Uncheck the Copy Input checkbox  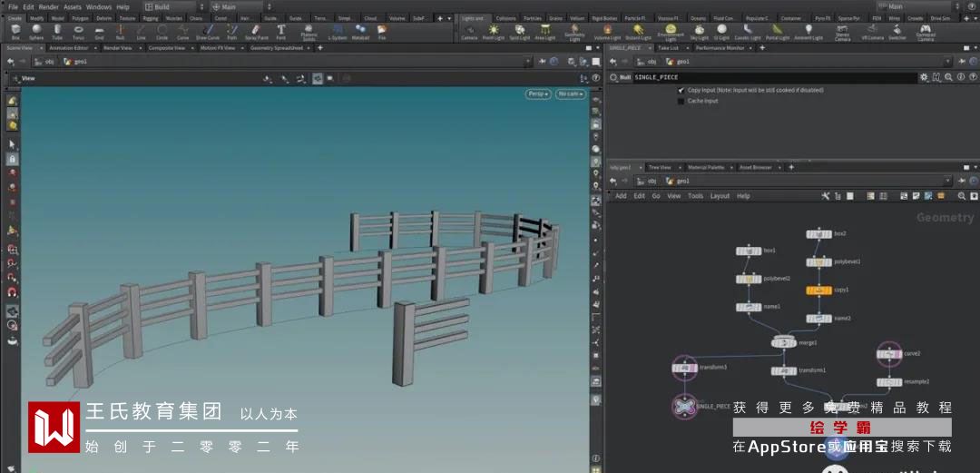[681, 91]
